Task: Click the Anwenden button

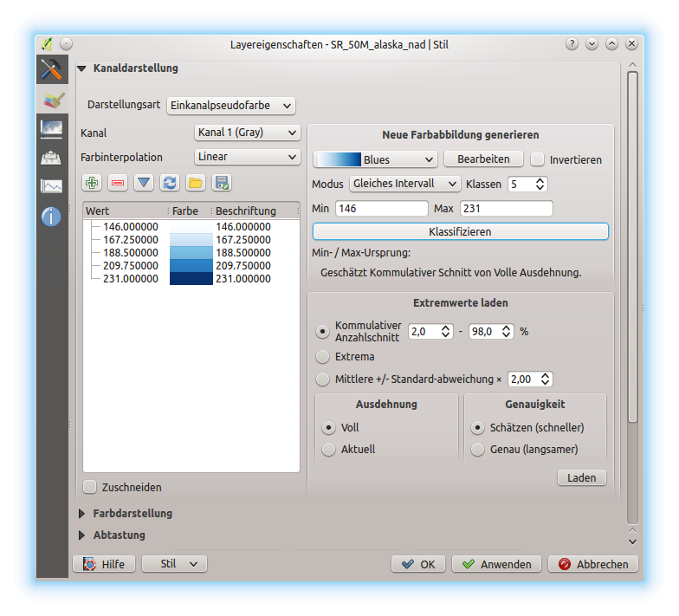Action: (496, 564)
